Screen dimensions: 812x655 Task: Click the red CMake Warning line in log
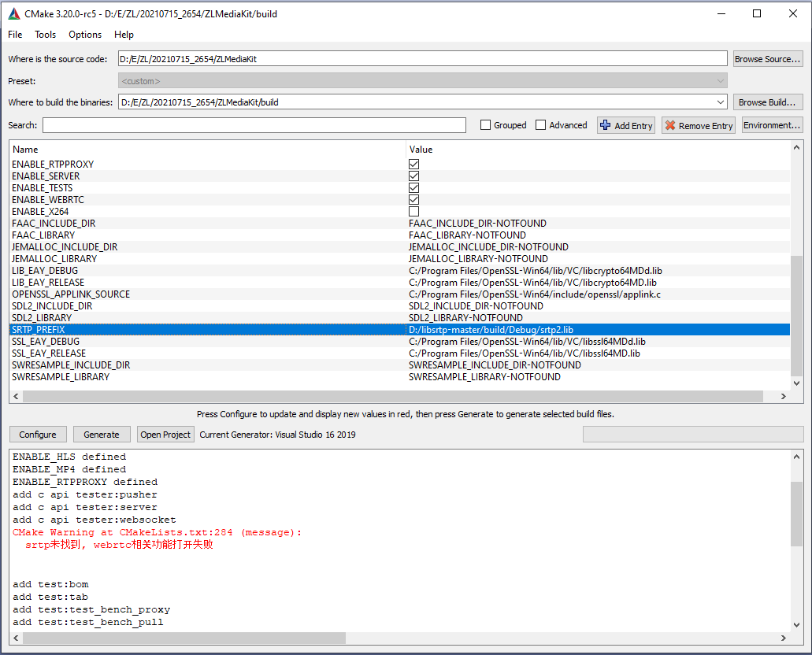(x=157, y=532)
